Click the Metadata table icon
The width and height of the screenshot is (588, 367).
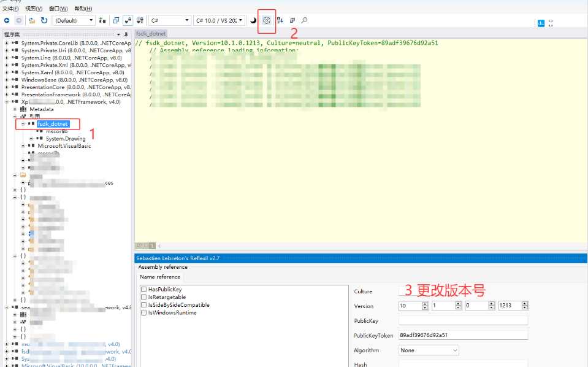pos(23,109)
